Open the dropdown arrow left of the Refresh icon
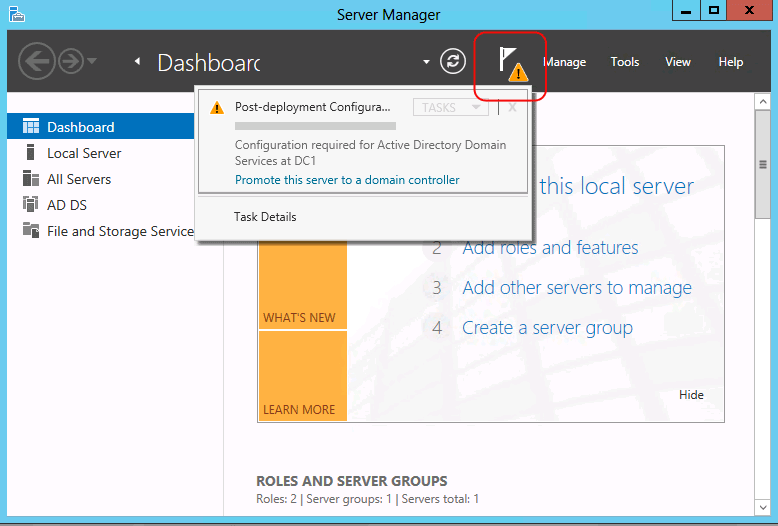This screenshot has height=526, width=778. coord(426,62)
